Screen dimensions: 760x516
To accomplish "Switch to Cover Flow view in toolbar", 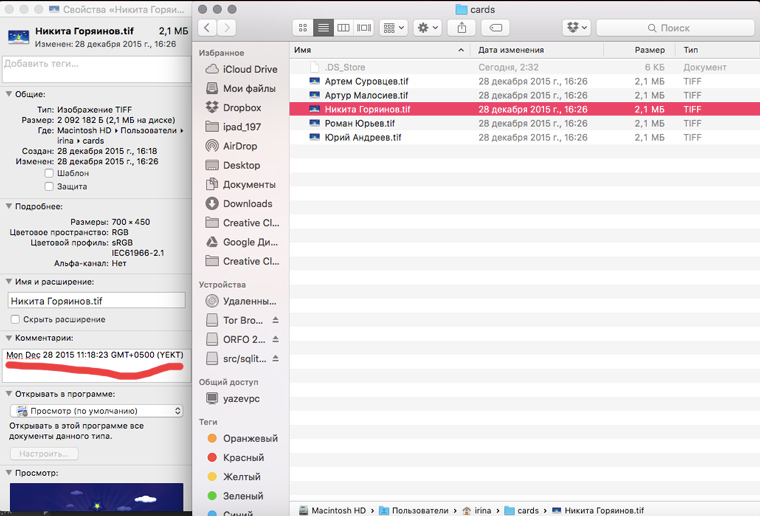I will click(364, 28).
